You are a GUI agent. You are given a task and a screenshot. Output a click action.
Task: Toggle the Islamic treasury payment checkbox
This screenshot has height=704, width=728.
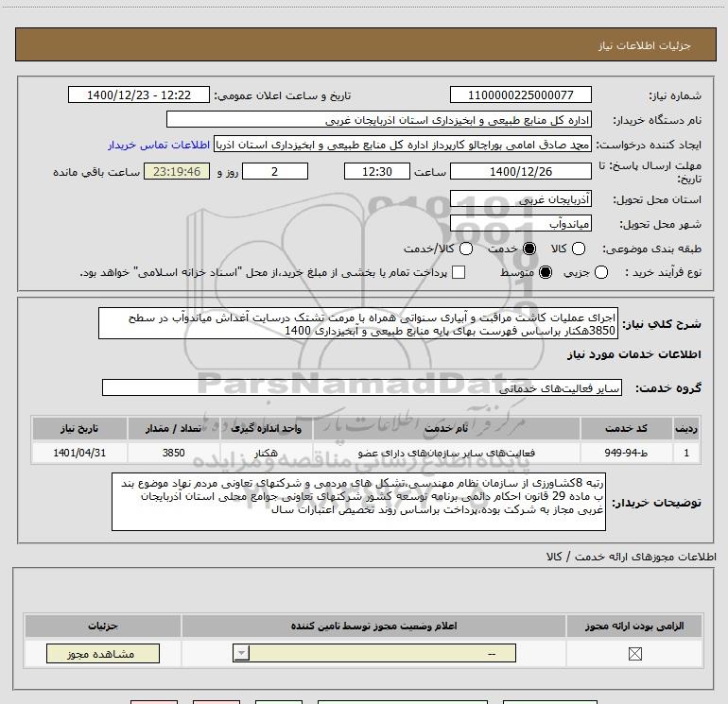(459, 272)
